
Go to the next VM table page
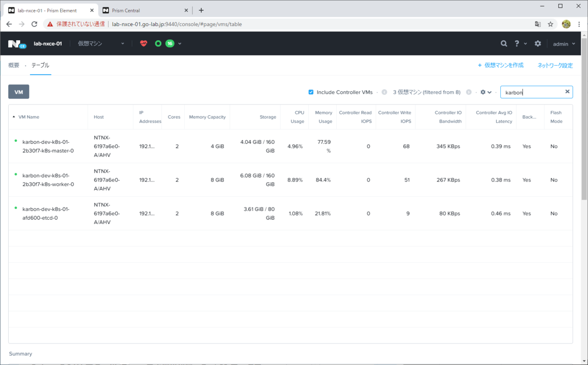click(x=468, y=92)
